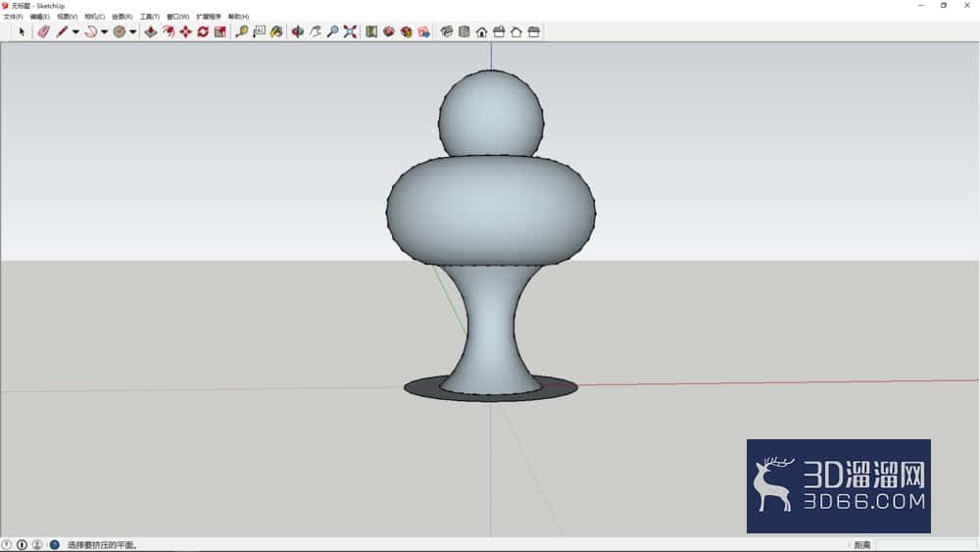Choose the Eraser tool

[43, 32]
